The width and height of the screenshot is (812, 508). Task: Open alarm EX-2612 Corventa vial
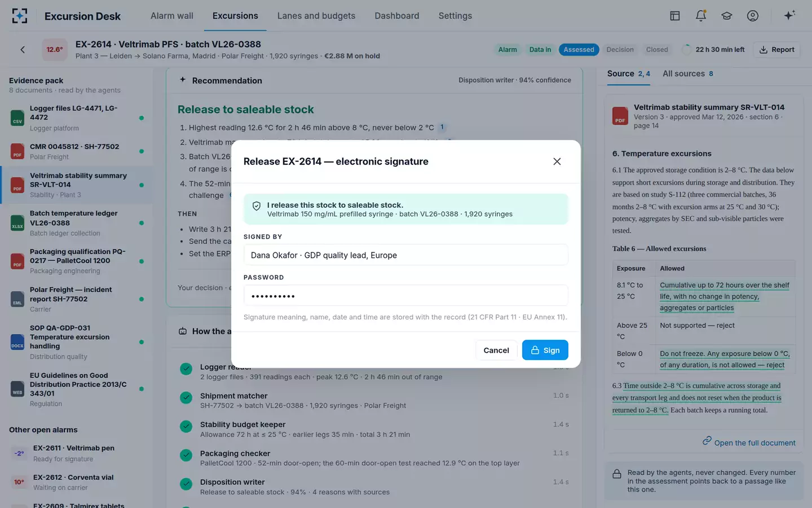pyautogui.click(x=76, y=483)
